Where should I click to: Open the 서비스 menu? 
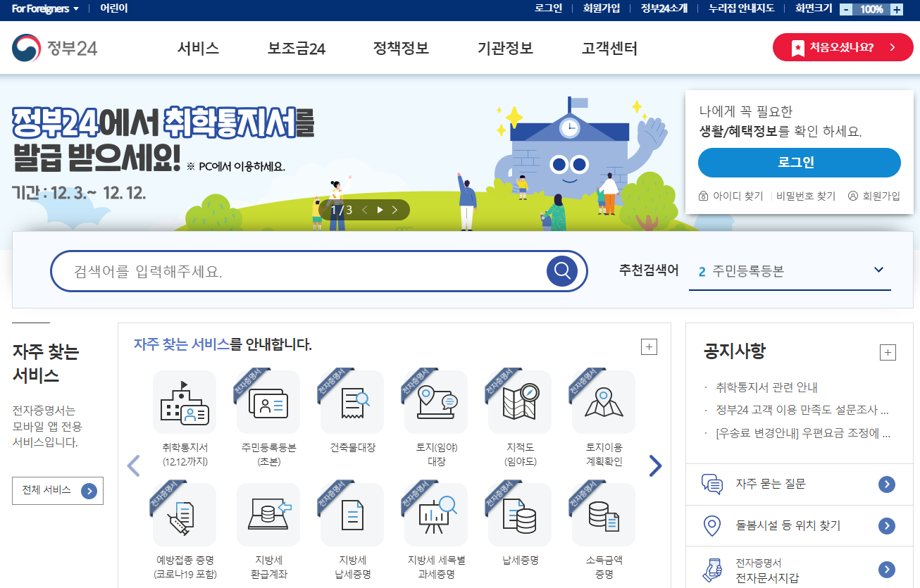pos(198,49)
